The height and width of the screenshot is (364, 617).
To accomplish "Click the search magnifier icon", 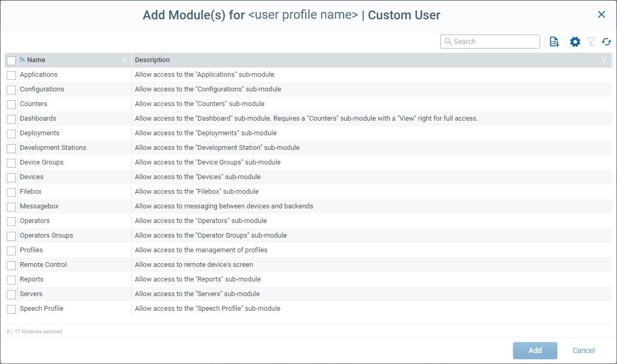I will tap(448, 41).
